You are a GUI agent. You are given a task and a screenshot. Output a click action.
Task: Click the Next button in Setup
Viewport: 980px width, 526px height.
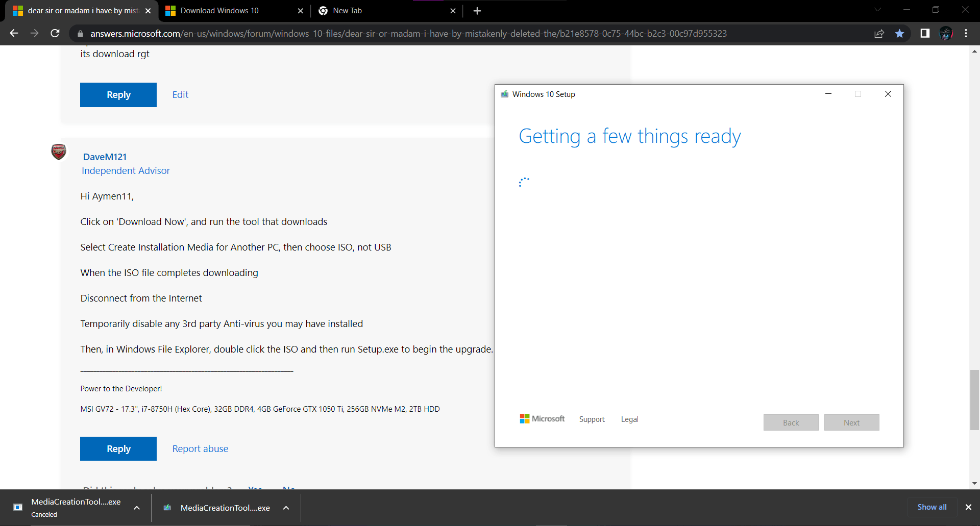tap(852, 422)
